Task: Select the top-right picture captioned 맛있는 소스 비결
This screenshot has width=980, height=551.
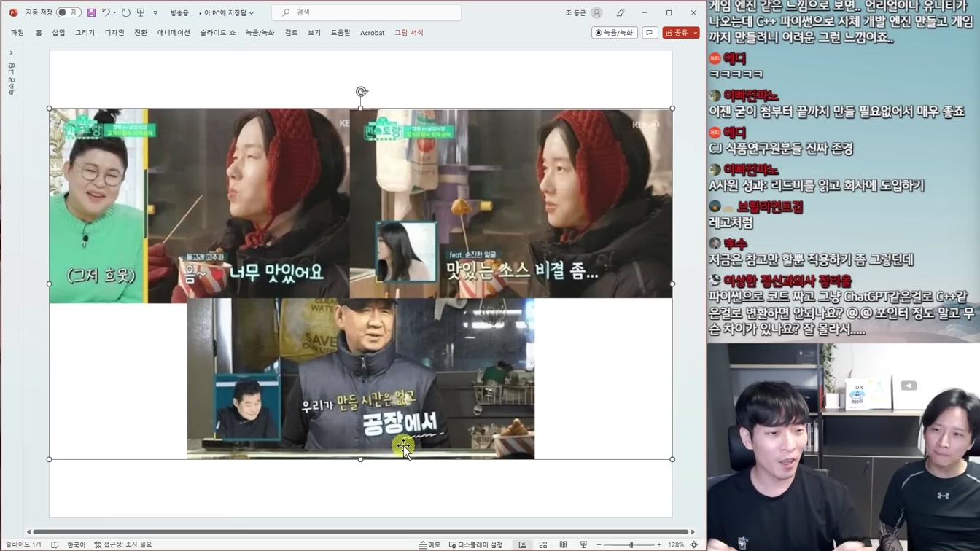Action: 511,203
